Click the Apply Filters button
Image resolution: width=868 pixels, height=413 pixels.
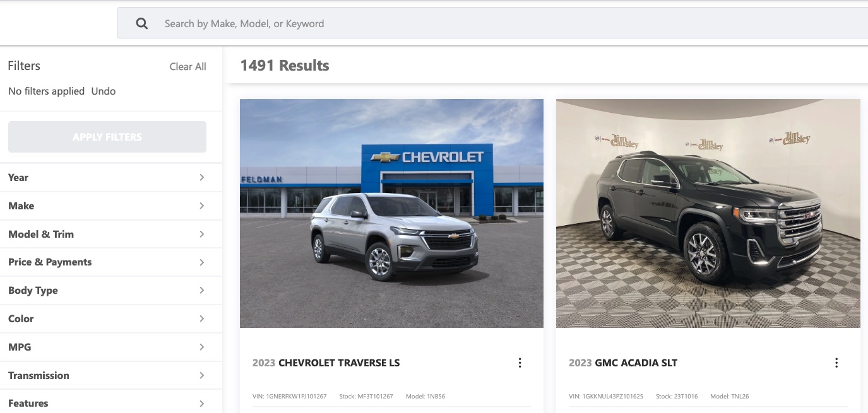[107, 137]
